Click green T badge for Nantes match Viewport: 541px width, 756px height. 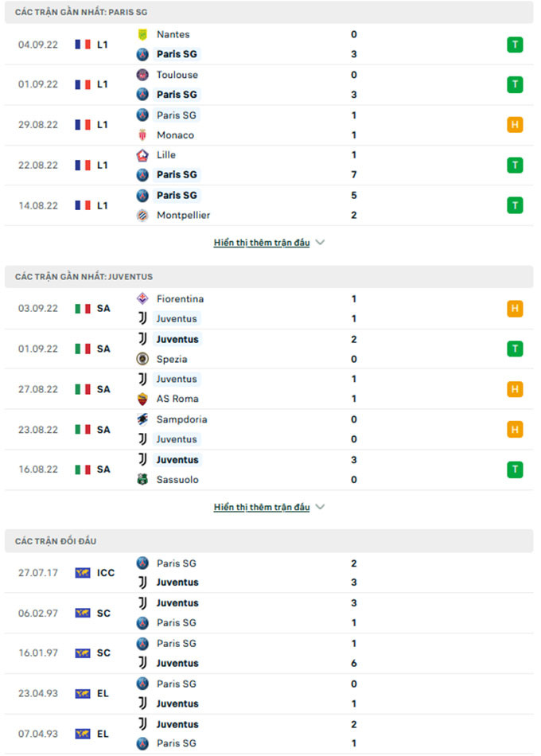(515, 45)
